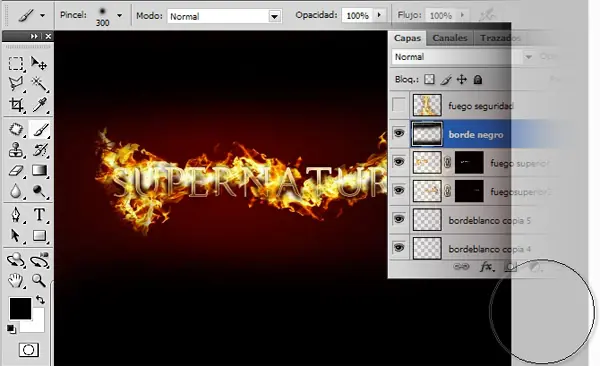
Task: Select the Rectangular Marquee tool
Action: pos(16,63)
